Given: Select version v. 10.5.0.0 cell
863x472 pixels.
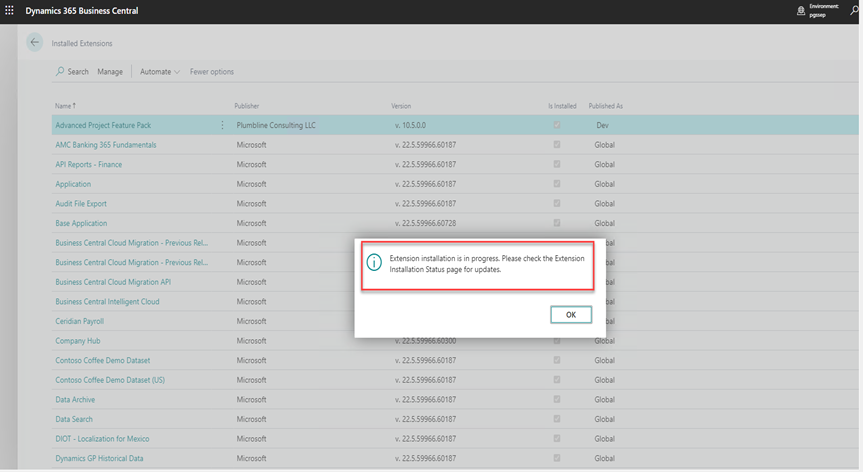Looking at the screenshot, I should point(410,125).
